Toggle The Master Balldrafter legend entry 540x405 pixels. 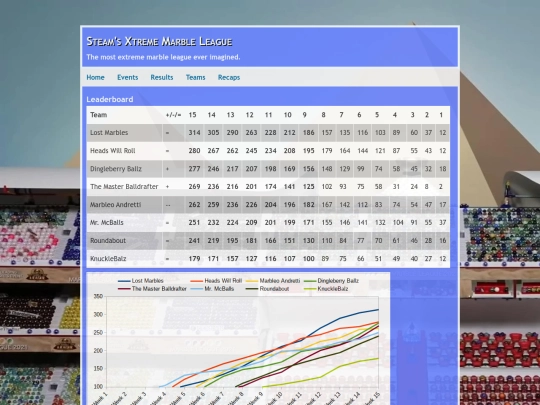(x=152, y=289)
